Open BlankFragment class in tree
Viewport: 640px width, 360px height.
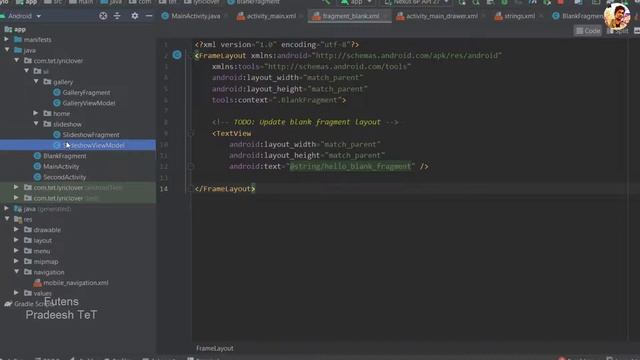[x=64, y=156]
